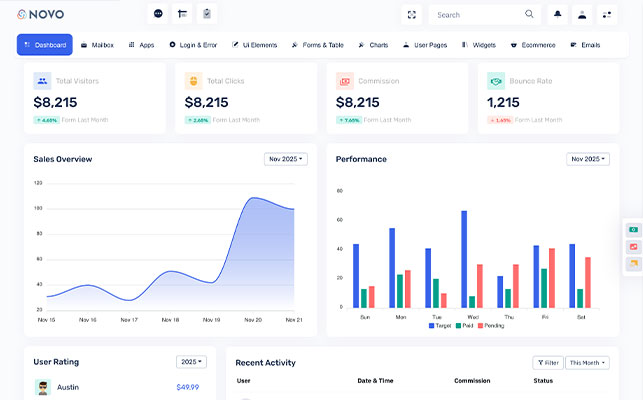Click into the Search input field
Viewport: 643px width, 400px height.
478,15
